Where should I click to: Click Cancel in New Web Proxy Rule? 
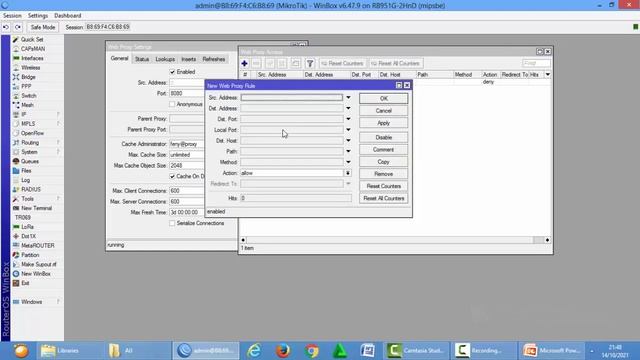pos(383,111)
